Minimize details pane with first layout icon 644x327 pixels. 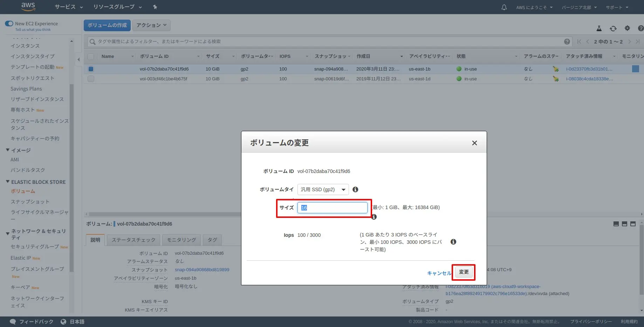click(616, 224)
